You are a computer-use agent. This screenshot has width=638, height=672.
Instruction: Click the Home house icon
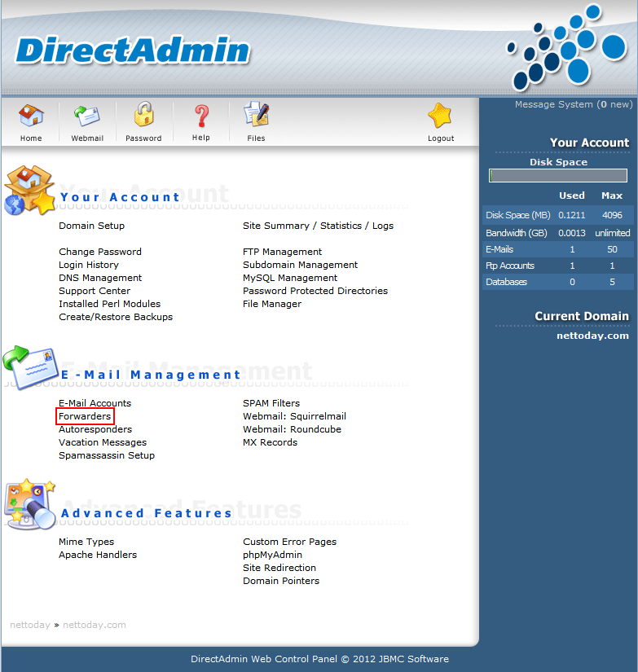(31, 116)
